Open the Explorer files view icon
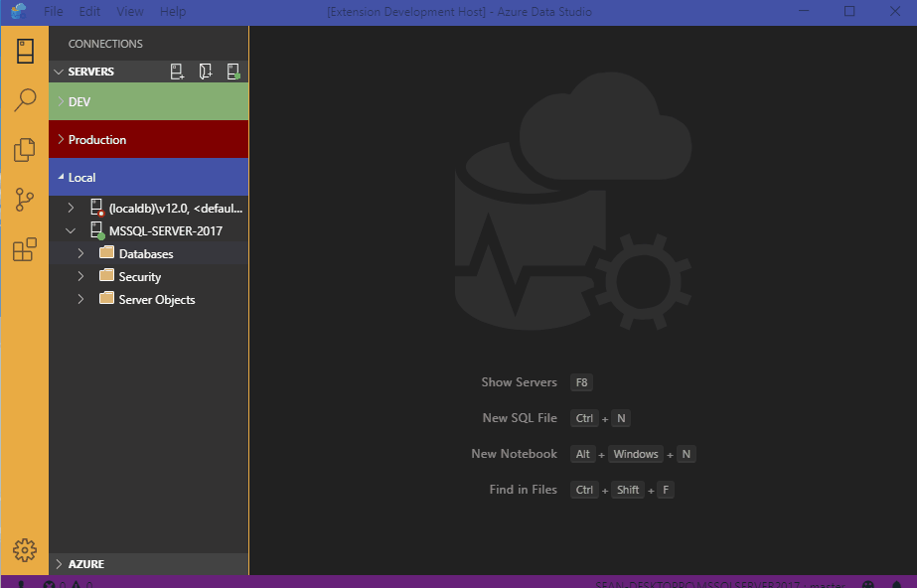 (x=25, y=150)
